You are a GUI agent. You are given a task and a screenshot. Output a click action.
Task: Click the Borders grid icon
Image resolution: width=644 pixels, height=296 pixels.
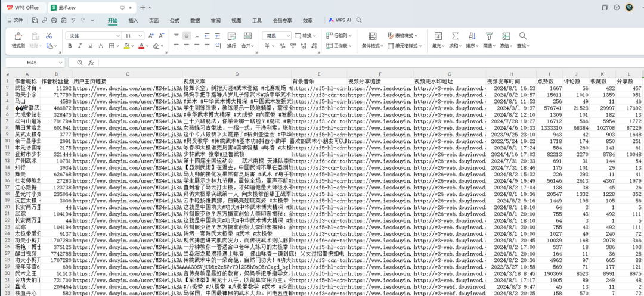[112, 46]
